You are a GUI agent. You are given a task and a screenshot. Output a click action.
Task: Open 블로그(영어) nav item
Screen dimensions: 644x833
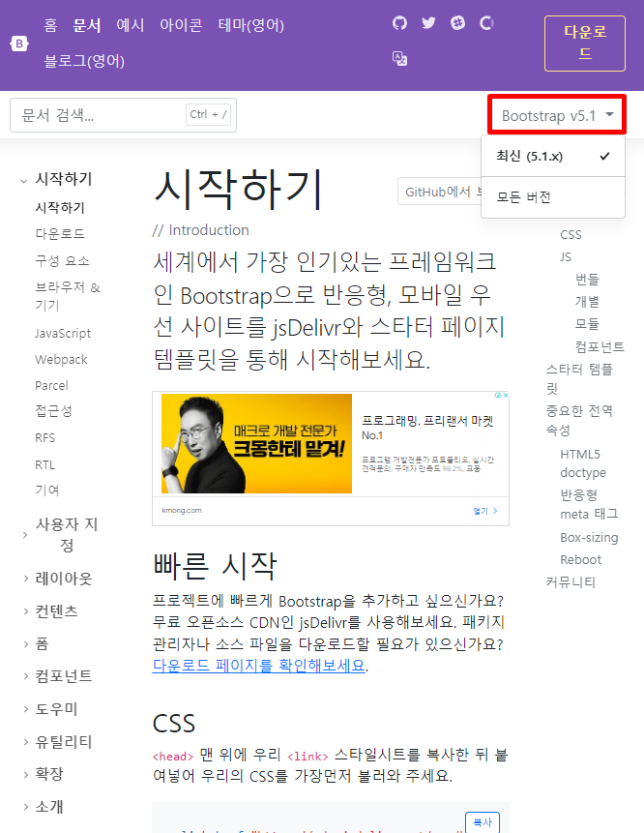pos(84,61)
